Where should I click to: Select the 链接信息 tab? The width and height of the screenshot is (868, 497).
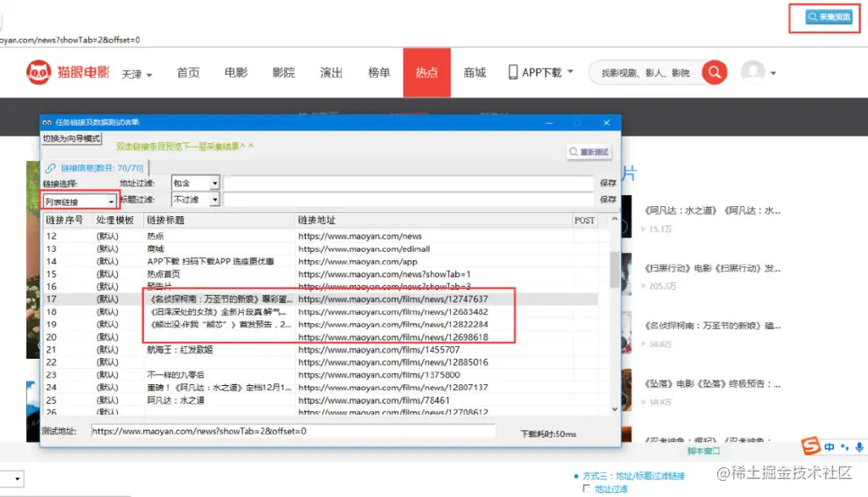pos(95,168)
